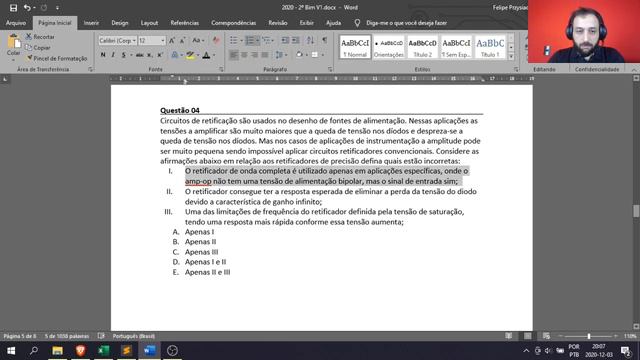Switch to web layout view icon

[x=546, y=336]
